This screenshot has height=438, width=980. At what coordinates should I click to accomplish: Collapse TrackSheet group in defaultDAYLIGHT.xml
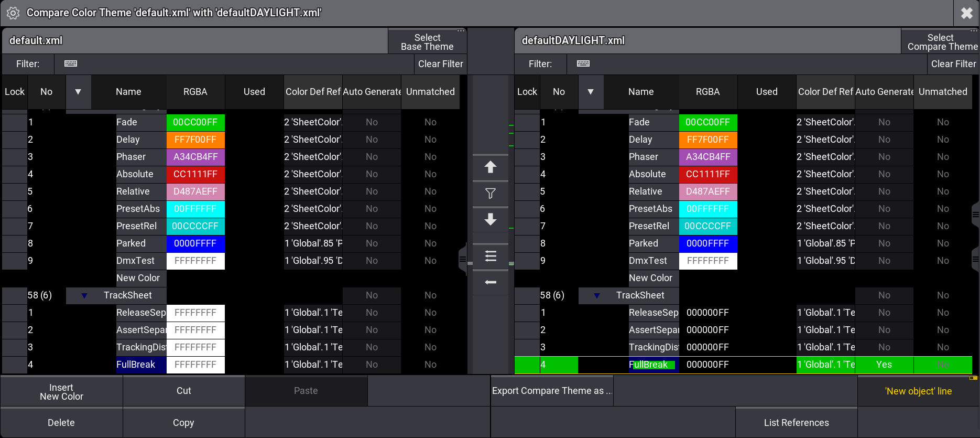click(x=597, y=295)
